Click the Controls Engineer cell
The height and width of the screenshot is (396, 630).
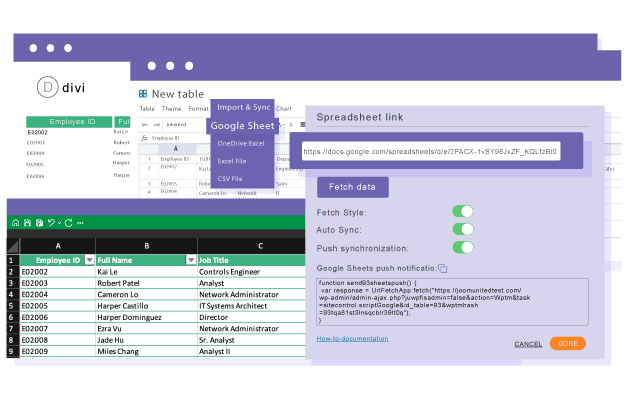[x=252, y=272]
